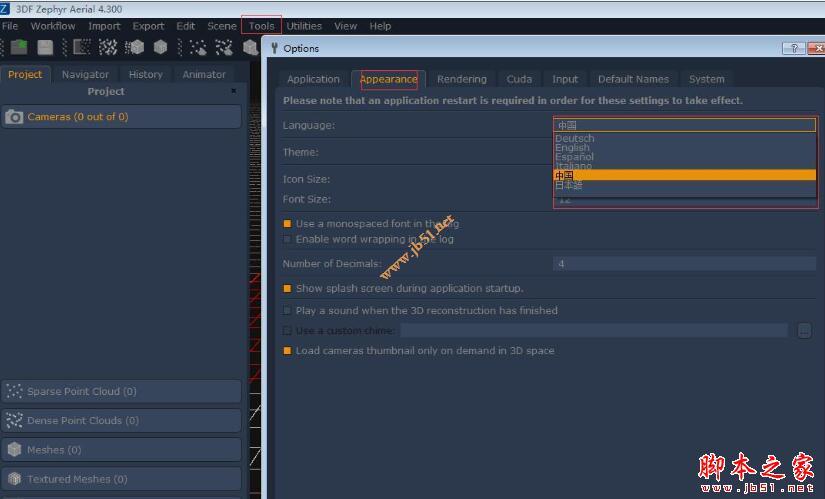Image resolution: width=825 pixels, height=499 pixels.
Task: Open Meshes (0) section
Action: 122,450
